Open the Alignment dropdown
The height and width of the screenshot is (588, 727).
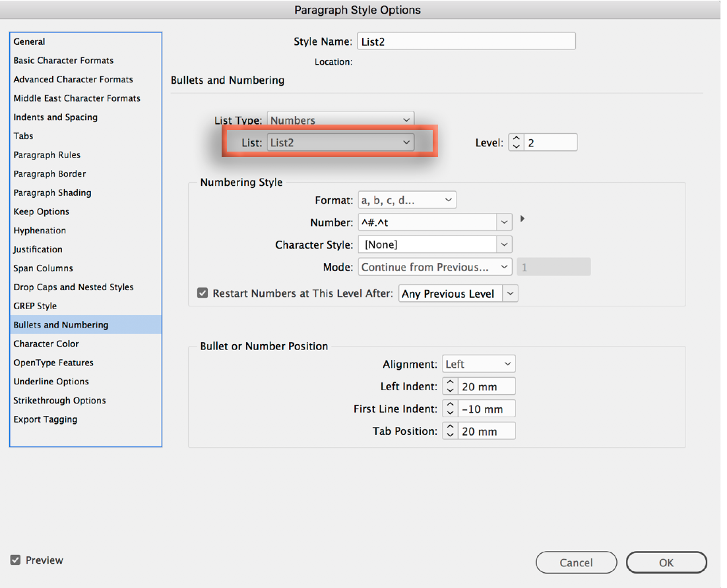click(478, 364)
